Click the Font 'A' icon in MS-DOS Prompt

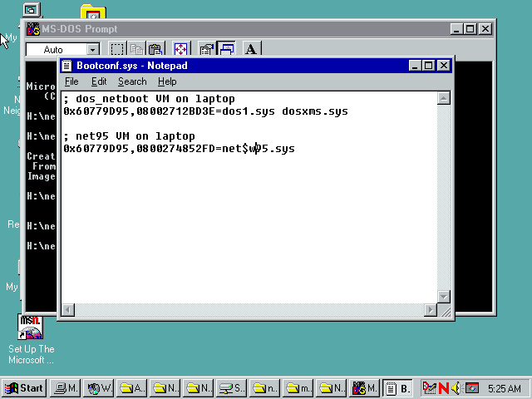(x=251, y=49)
